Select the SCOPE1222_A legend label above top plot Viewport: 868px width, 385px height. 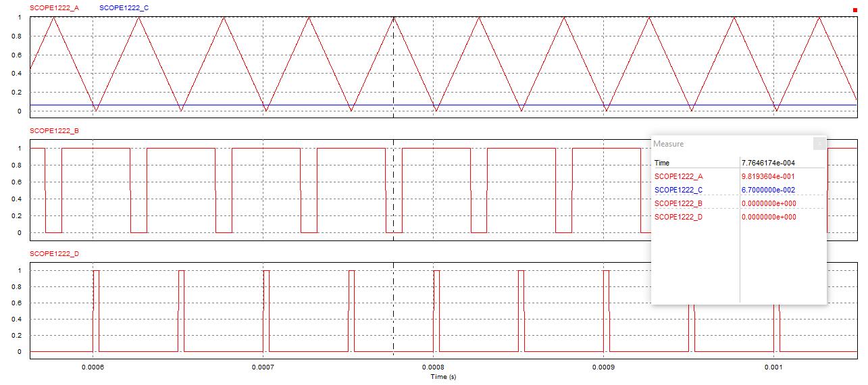coord(54,7)
